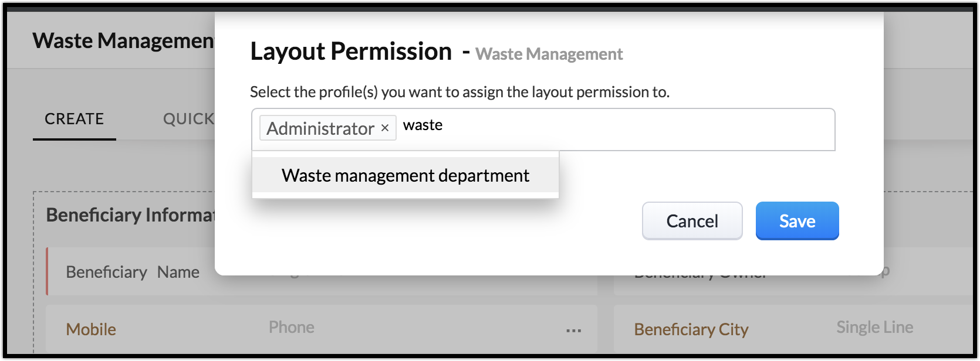
Task: Click the Single Line field type
Action: pos(874,327)
